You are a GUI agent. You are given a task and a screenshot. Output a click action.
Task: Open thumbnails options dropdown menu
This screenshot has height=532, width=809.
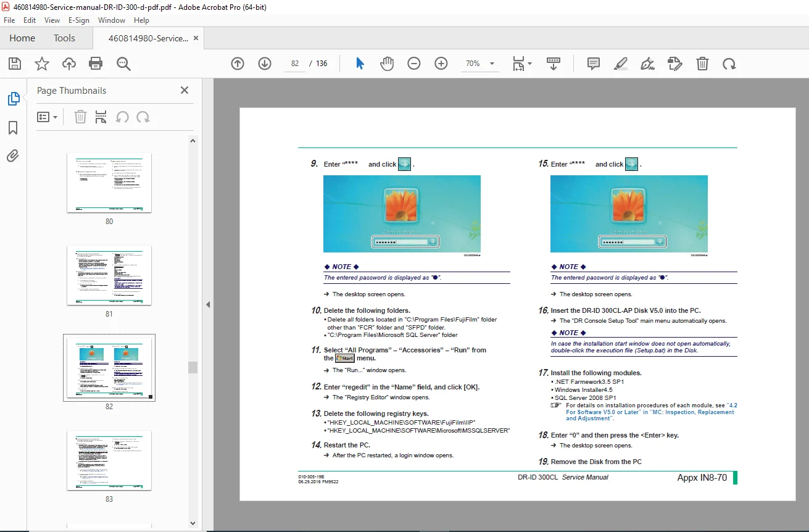tap(47, 117)
